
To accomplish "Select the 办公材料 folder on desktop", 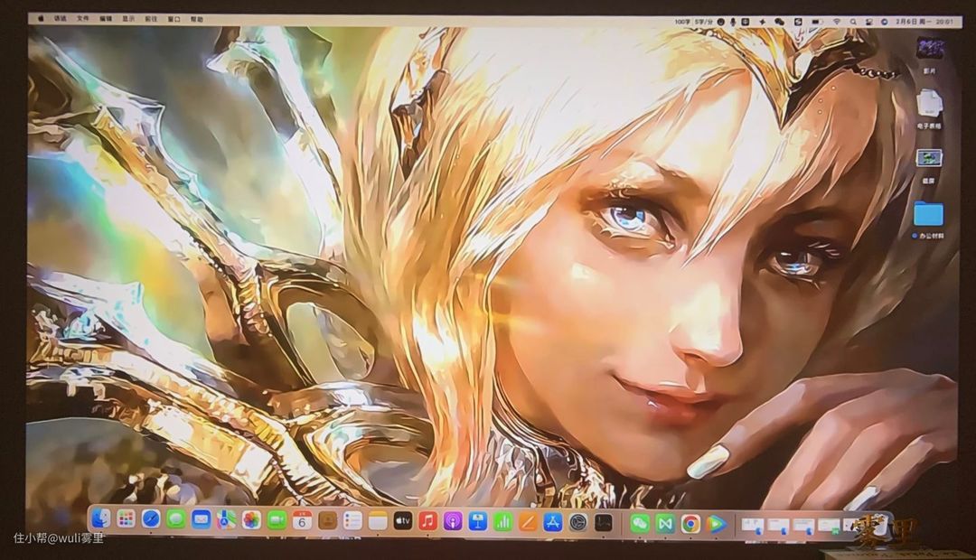I will [928, 214].
